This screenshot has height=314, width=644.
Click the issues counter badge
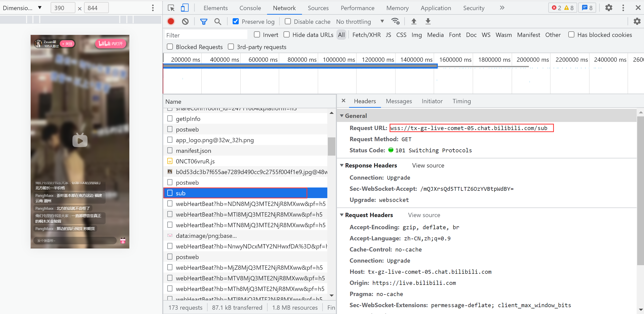click(x=587, y=8)
